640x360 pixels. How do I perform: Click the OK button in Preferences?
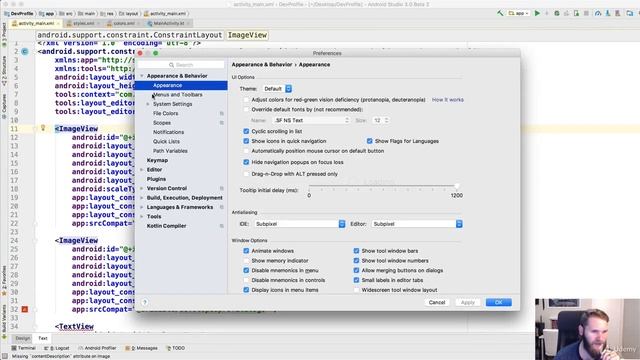click(x=498, y=302)
